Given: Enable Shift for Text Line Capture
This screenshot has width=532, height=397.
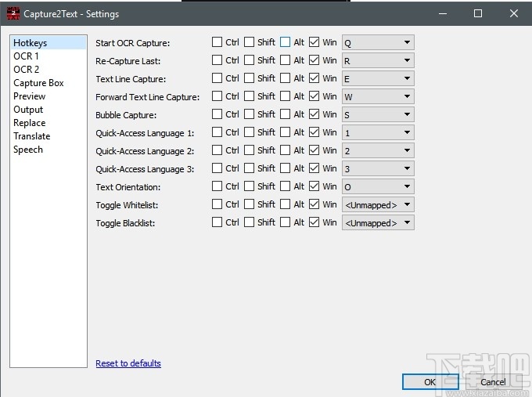Looking at the screenshot, I should (x=249, y=78).
